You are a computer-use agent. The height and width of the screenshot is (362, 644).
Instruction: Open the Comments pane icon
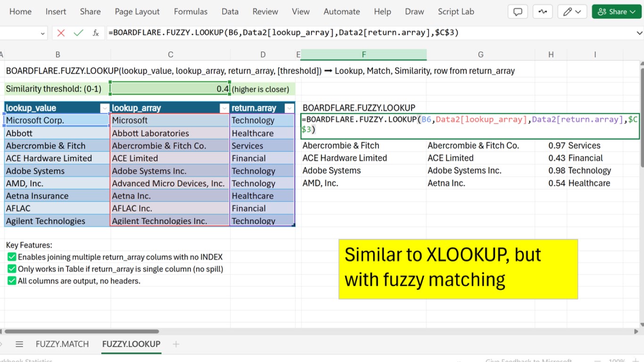pyautogui.click(x=518, y=12)
